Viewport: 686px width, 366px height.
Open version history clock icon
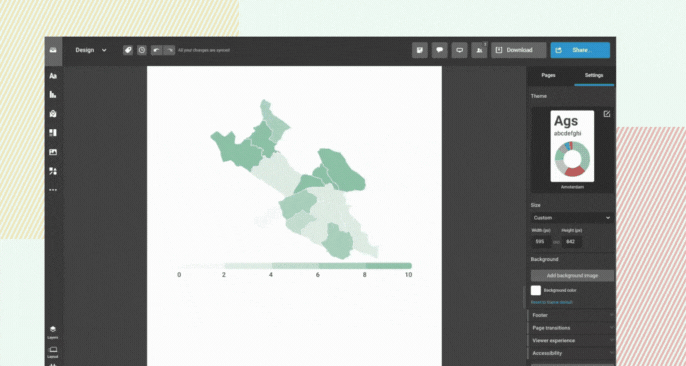pyautogui.click(x=142, y=50)
